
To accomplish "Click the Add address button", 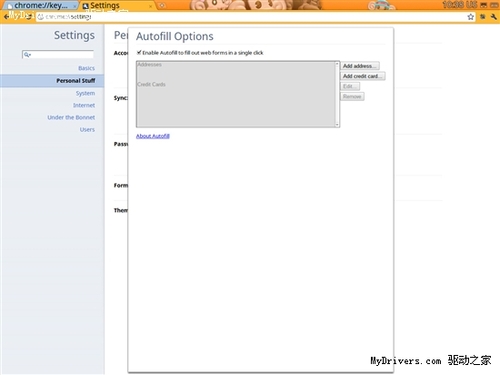I will pos(360,66).
